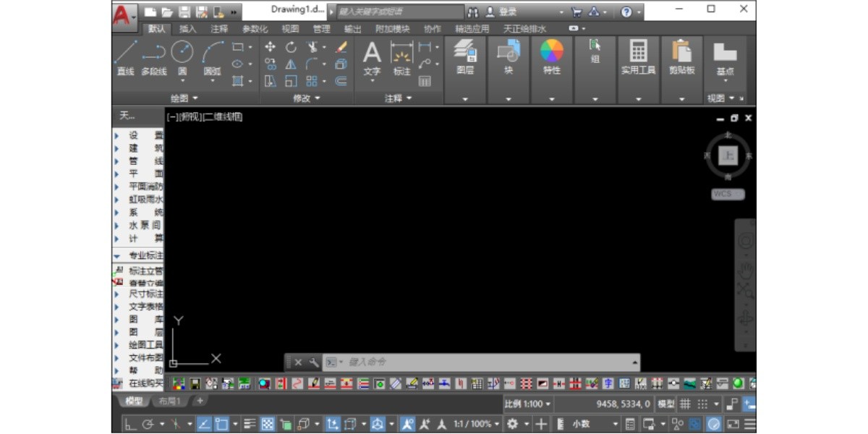
Task: Select the Arc (圆弧) tool
Action: click(x=212, y=58)
